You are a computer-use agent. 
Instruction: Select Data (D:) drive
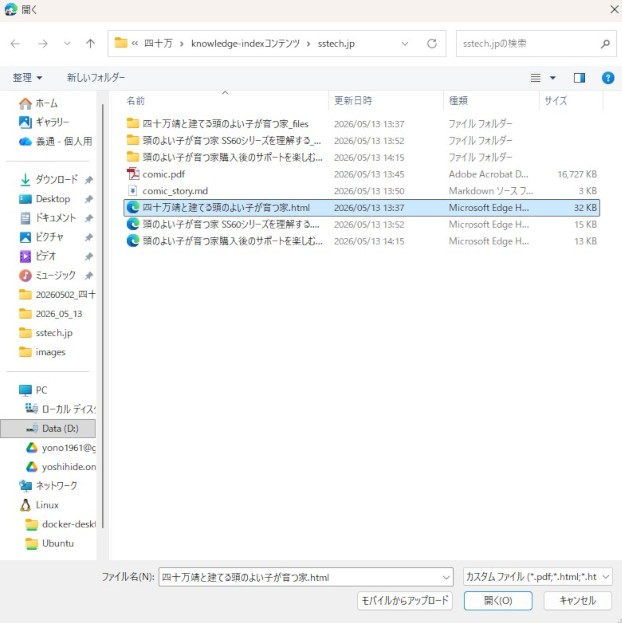click(x=48, y=428)
